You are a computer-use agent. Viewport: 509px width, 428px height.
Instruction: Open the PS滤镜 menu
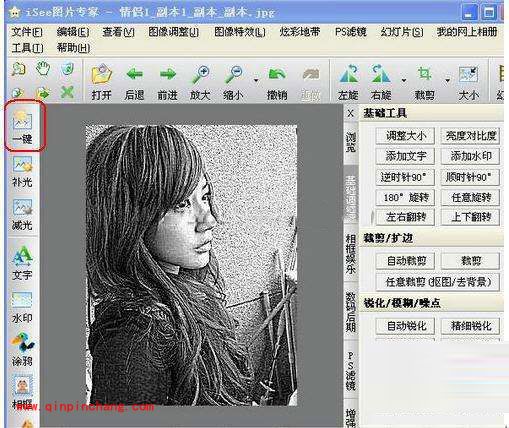[x=351, y=32]
